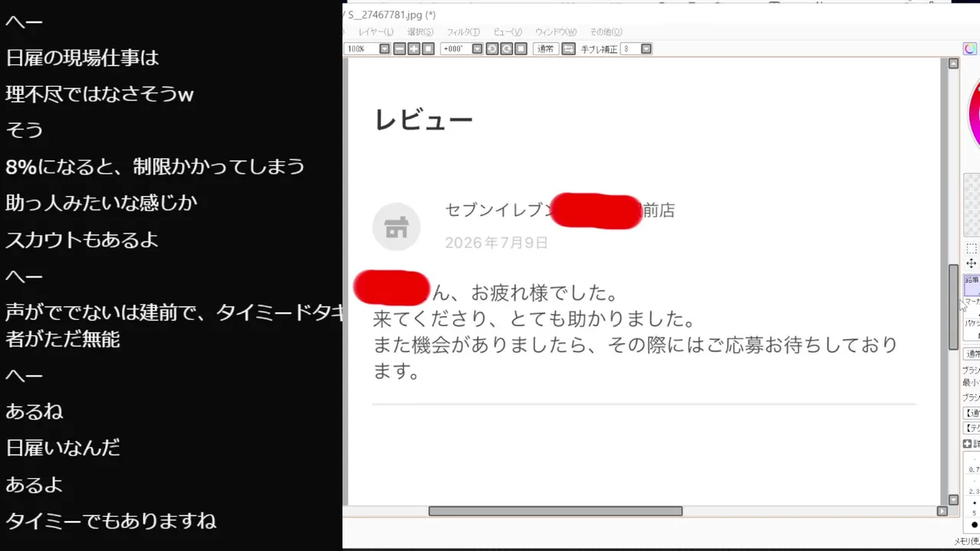
Task: Open the フィルタ(T) menu
Action: (463, 32)
